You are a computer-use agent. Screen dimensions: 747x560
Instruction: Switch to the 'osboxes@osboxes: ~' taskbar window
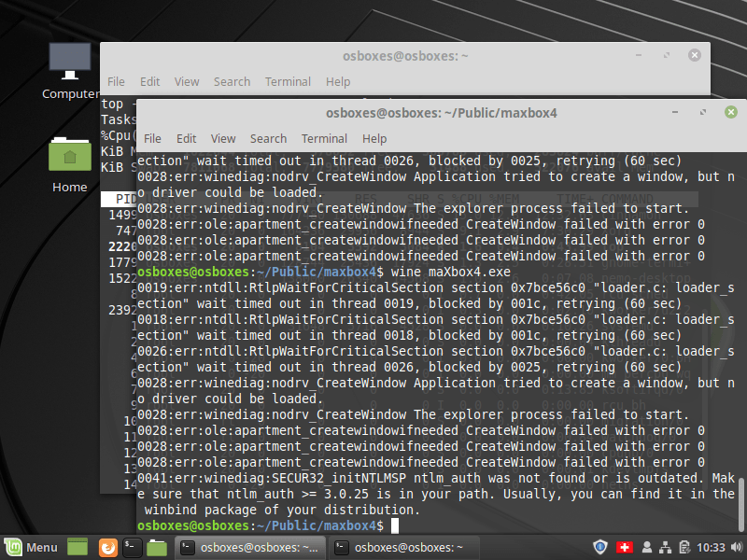402,547
